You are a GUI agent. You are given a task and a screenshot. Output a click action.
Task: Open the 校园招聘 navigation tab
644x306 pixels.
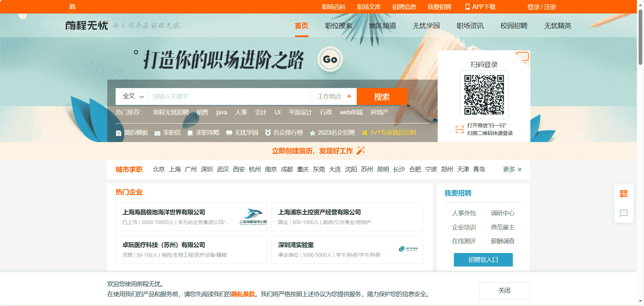coord(514,26)
